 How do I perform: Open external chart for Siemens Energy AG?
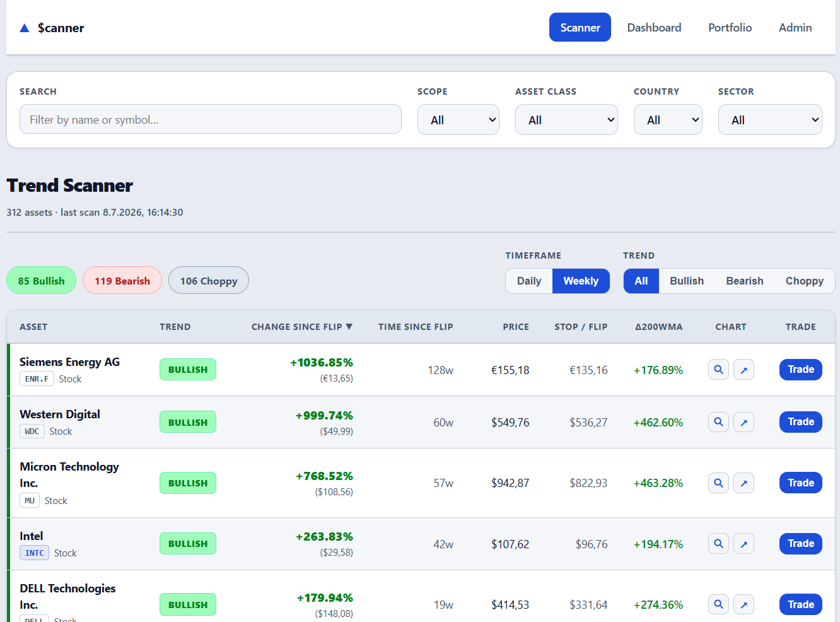point(744,370)
